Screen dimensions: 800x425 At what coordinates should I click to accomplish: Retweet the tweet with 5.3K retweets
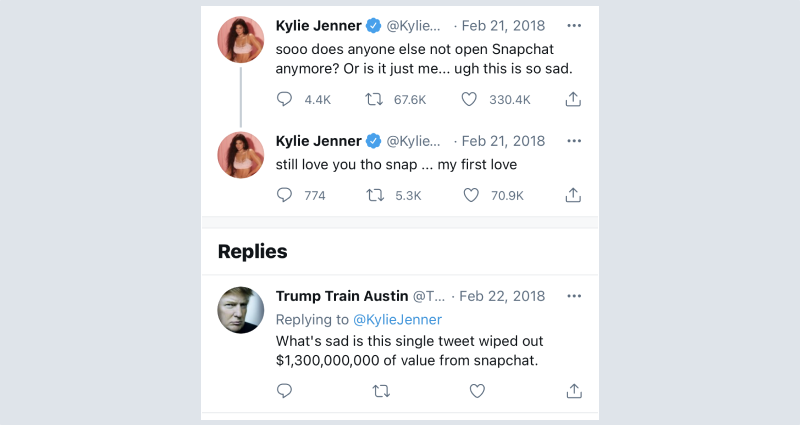point(376,195)
